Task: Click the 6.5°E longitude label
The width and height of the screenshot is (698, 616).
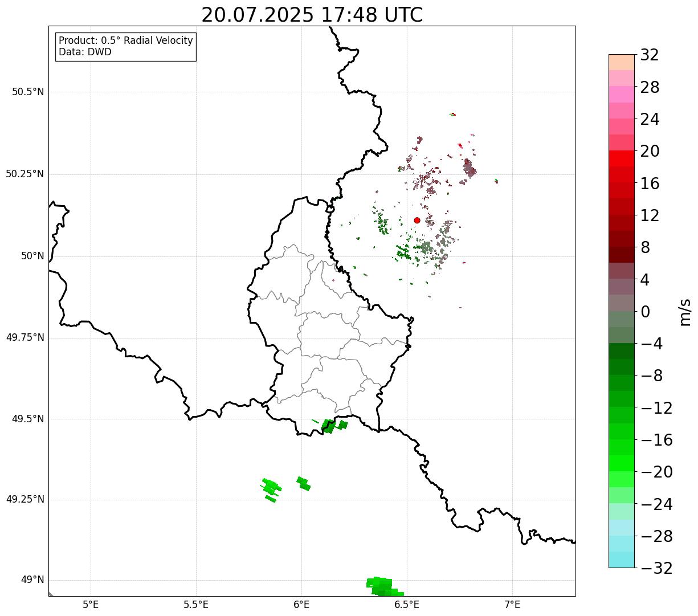Action: click(x=407, y=604)
